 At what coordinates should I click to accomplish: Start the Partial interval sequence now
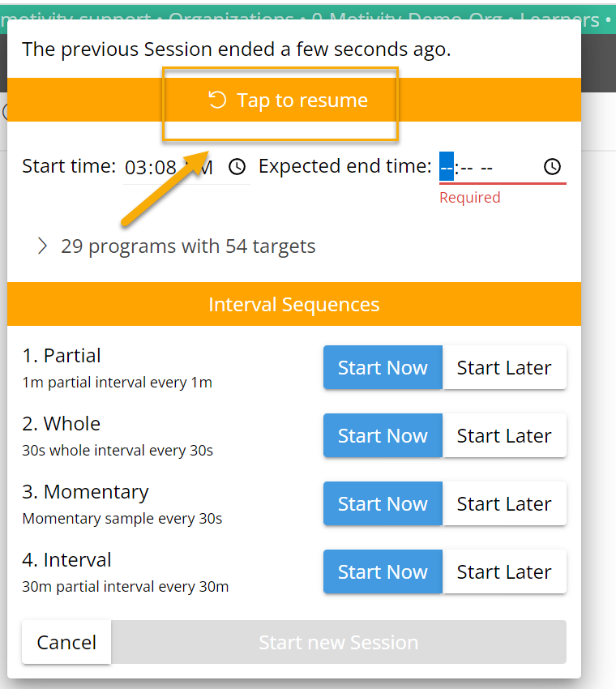click(x=383, y=367)
